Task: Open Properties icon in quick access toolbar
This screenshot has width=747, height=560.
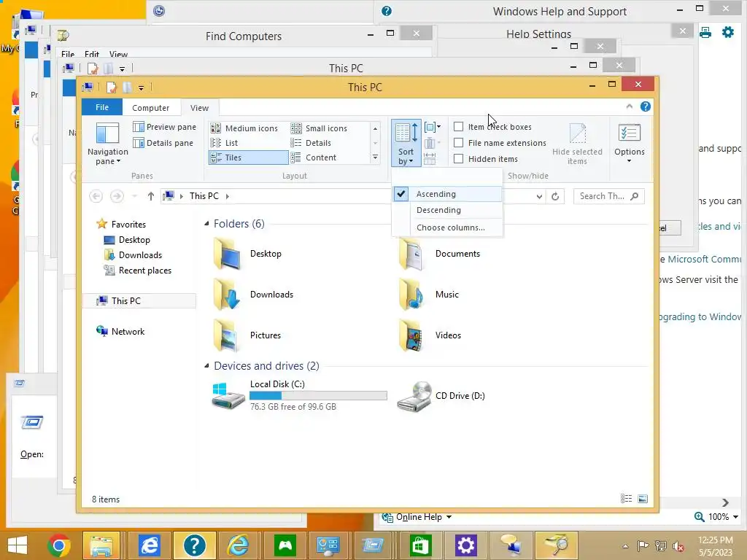Action: click(x=111, y=87)
